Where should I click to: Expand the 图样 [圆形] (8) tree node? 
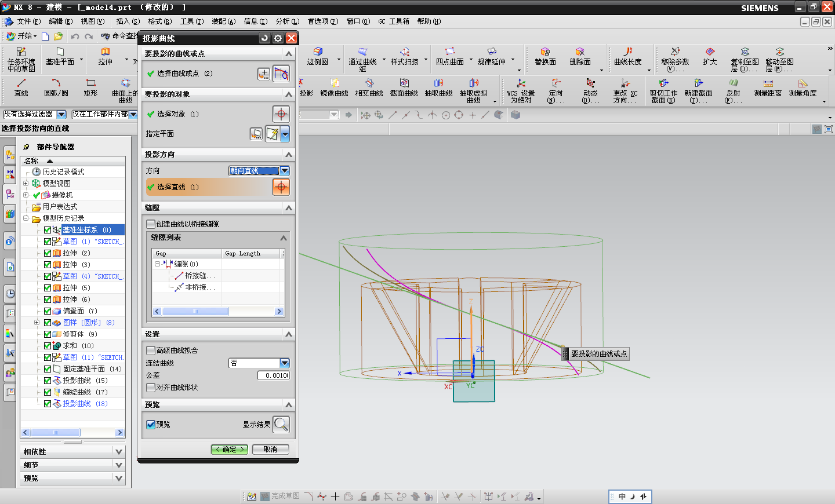pos(37,323)
